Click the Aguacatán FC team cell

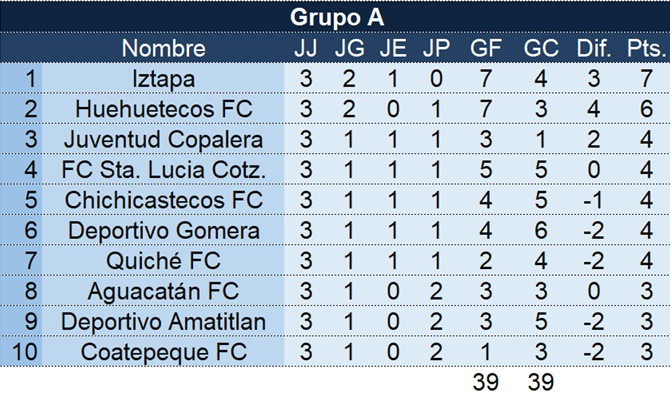(163, 291)
